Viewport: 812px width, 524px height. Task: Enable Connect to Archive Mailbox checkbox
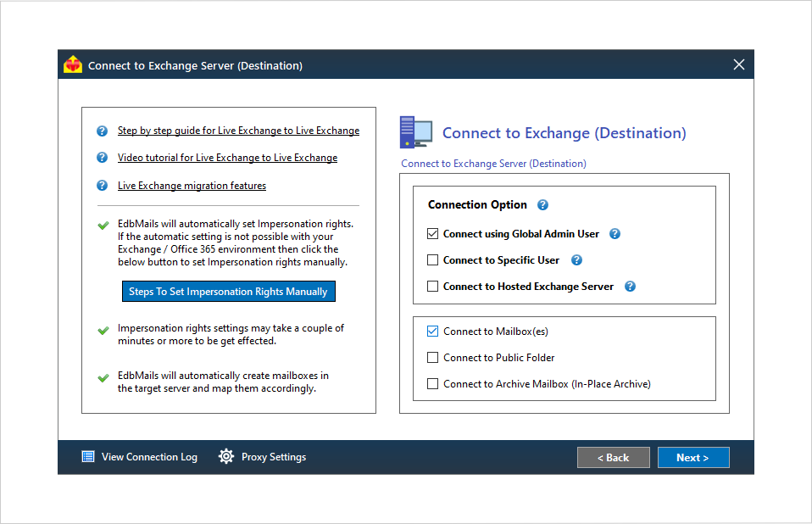click(433, 384)
